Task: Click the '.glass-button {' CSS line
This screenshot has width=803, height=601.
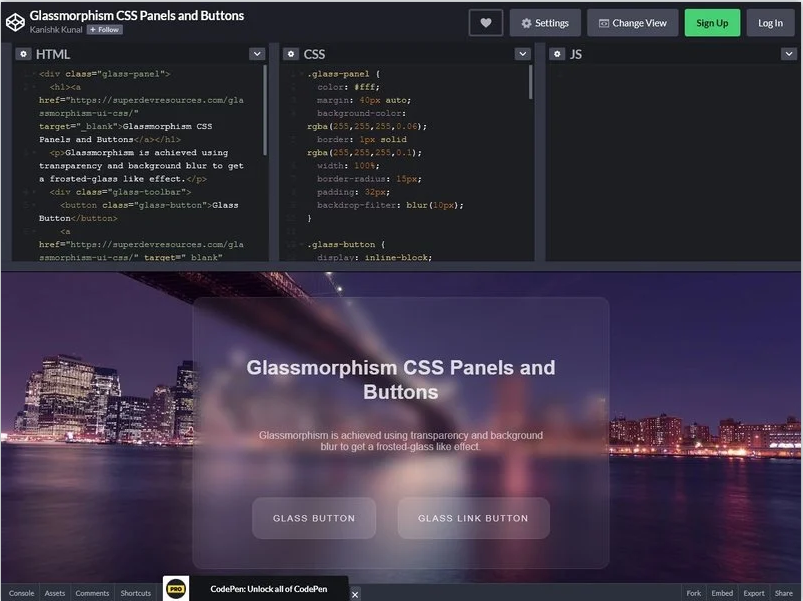Action: [x=346, y=244]
